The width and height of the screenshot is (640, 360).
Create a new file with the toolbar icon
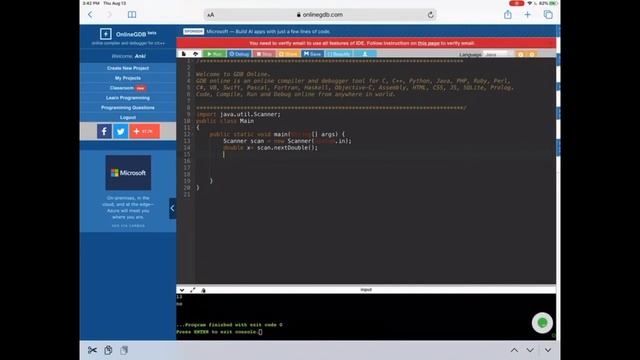(x=184, y=54)
